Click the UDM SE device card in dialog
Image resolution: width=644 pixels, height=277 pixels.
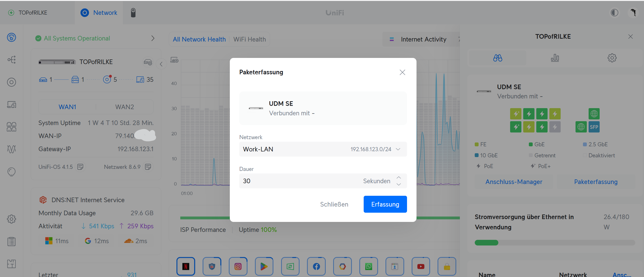click(323, 108)
